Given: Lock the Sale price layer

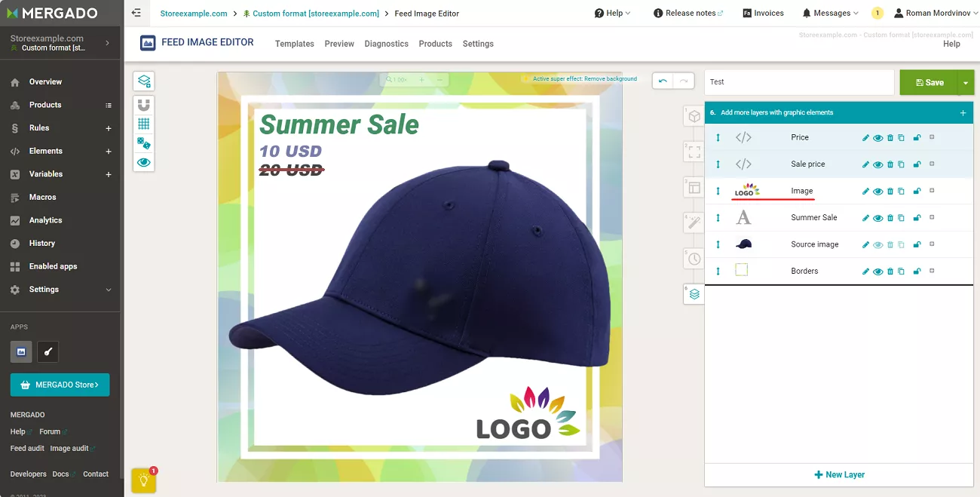Looking at the screenshot, I should pyautogui.click(x=917, y=164).
